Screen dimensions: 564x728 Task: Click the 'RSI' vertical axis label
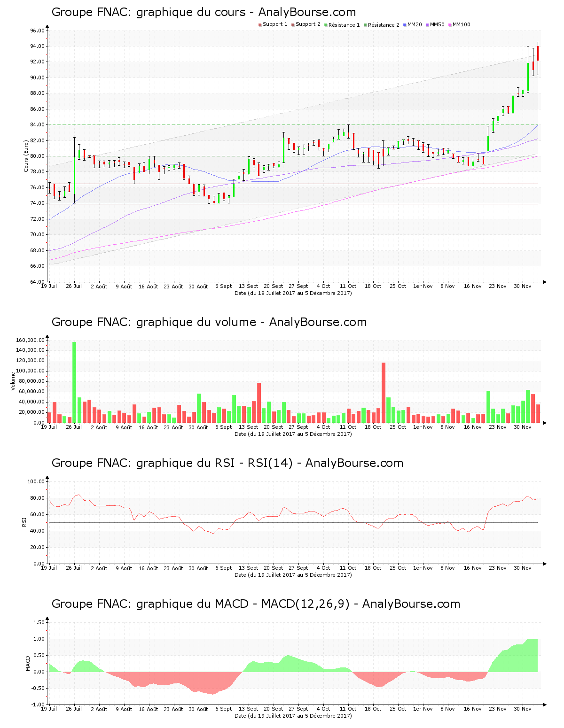click(24, 522)
